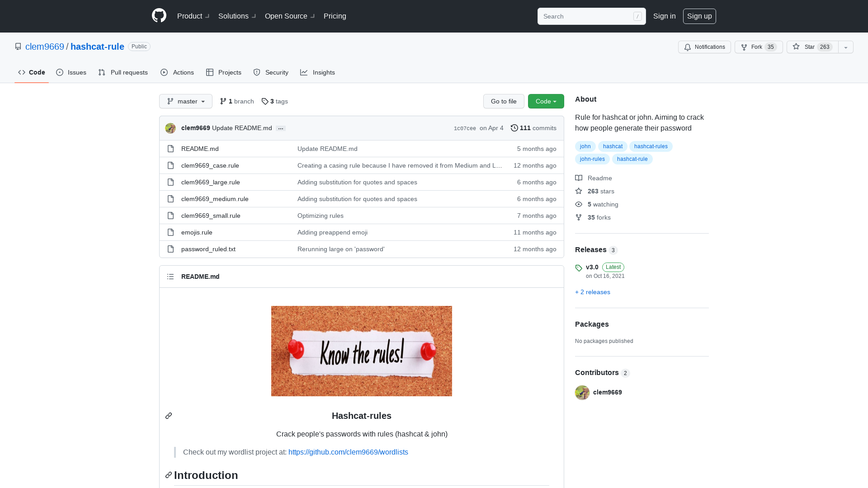Image resolution: width=868 pixels, height=488 pixels.
Task: Click the tag icon beside 3 tags
Action: 265,101
